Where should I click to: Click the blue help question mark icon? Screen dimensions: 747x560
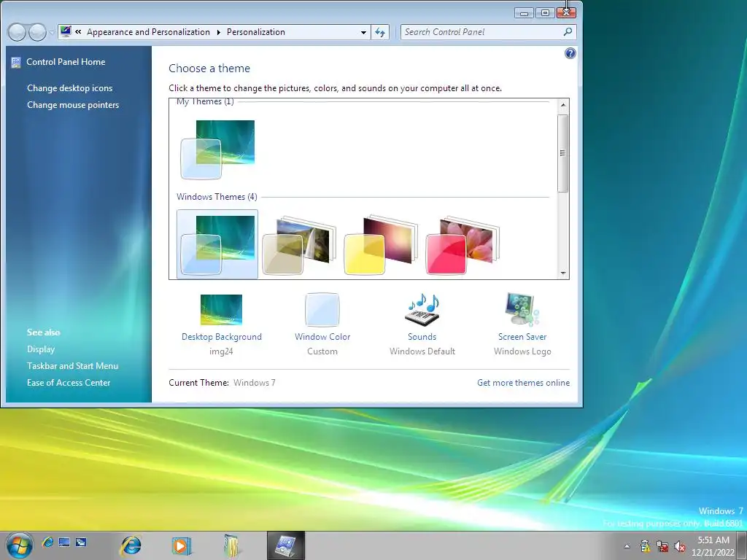tap(570, 53)
